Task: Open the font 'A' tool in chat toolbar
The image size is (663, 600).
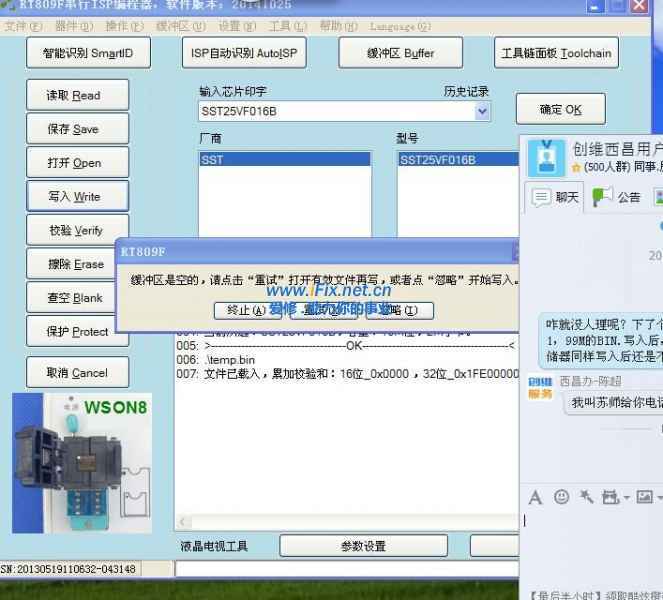Action: click(535, 497)
